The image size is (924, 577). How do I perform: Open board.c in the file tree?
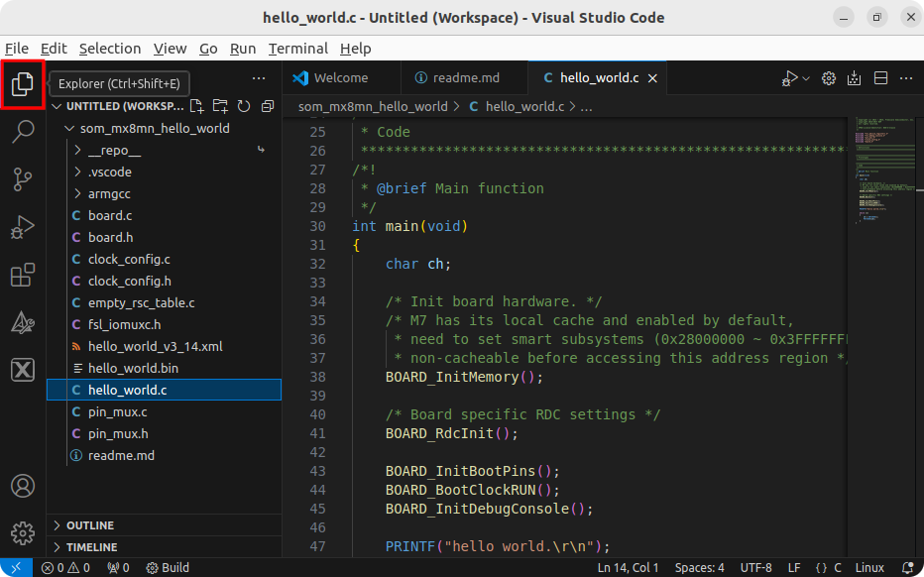pos(109,215)
